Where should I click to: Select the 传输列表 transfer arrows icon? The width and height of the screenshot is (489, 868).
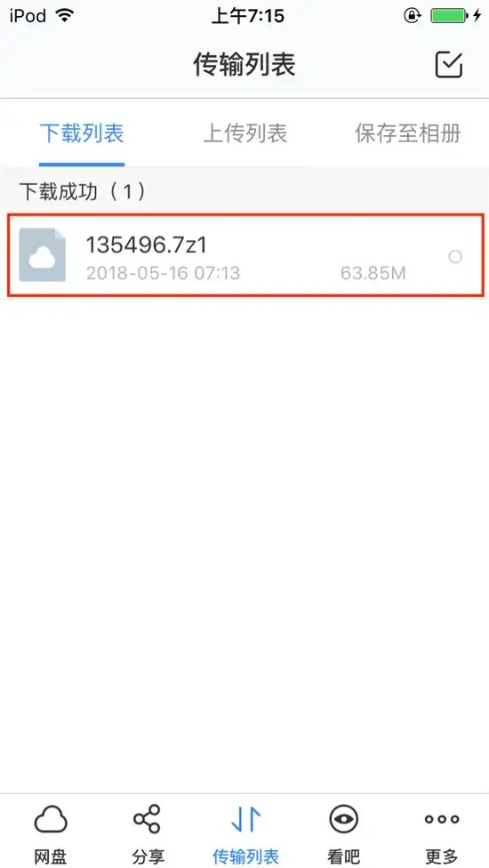coord(245,819)
